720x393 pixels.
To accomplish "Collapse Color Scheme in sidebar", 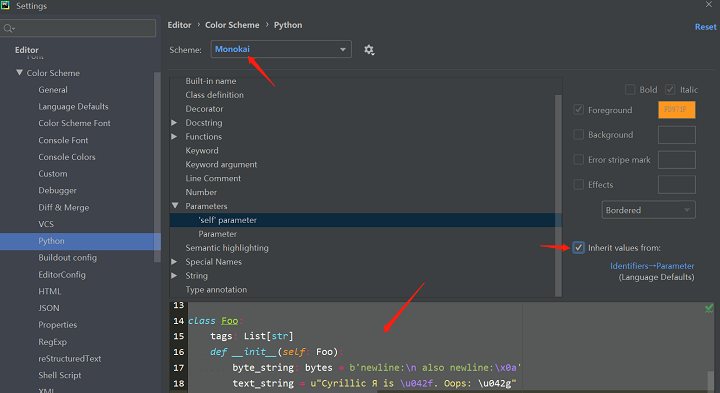I will point(19,73).
